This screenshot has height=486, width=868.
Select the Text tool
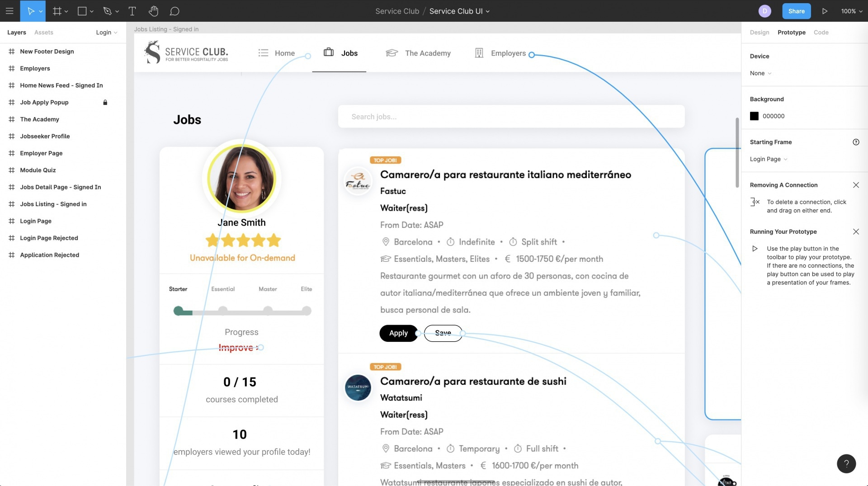(132, 11)
